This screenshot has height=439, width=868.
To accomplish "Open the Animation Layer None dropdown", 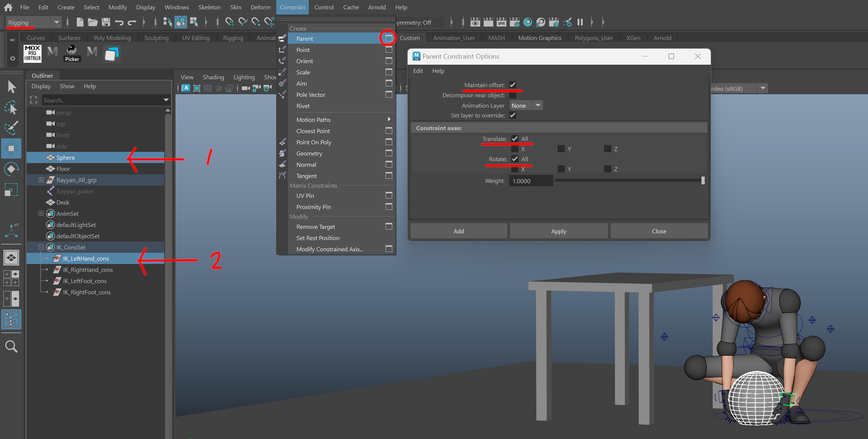I will (526, 105).
